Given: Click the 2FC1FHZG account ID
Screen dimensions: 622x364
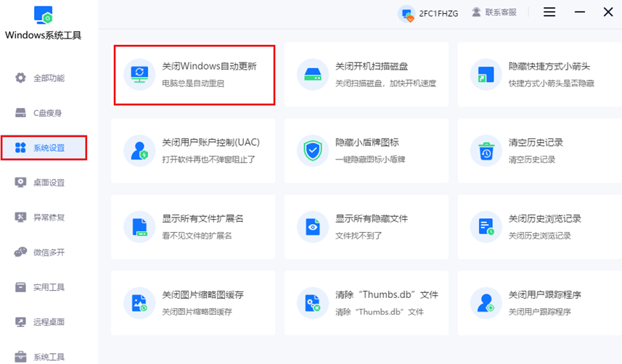Looking at the screenshot, I should (x=438, y=14).
